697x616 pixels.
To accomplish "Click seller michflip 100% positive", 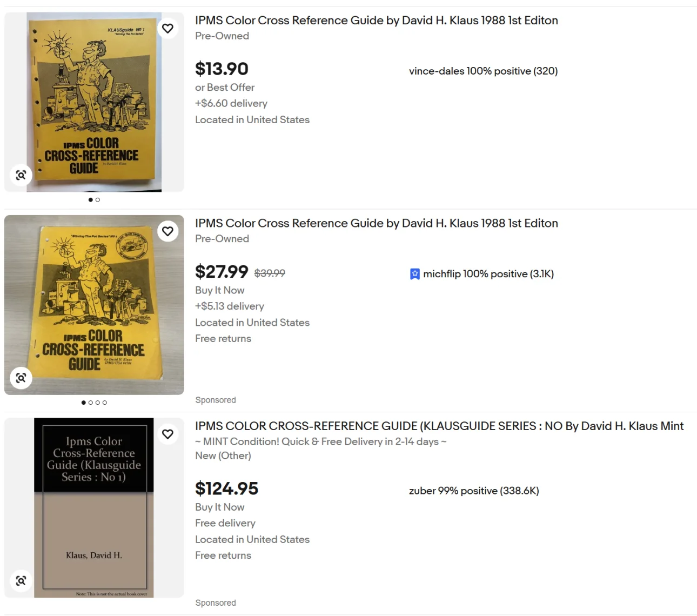I will point(488,274).
